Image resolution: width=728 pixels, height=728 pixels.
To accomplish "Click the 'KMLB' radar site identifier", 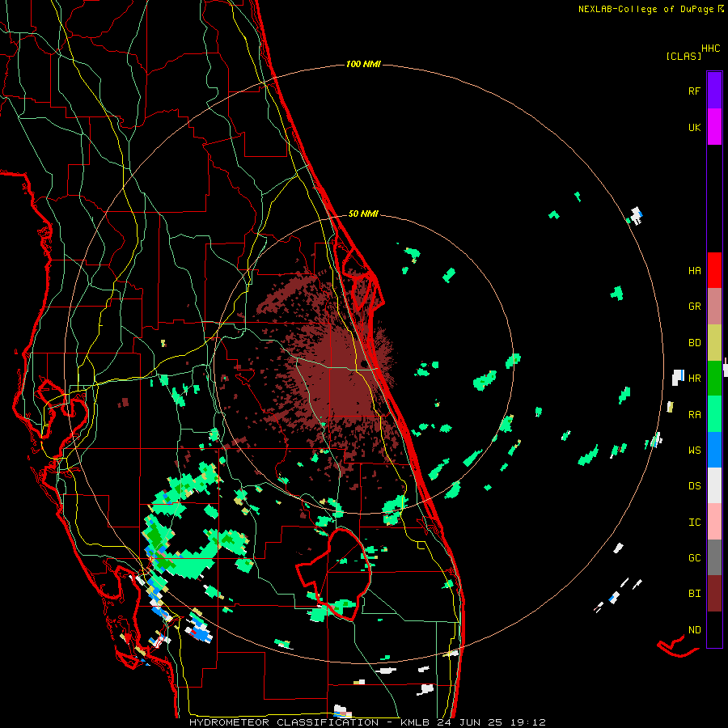I will pyautogui.click(x=415, y=722).
